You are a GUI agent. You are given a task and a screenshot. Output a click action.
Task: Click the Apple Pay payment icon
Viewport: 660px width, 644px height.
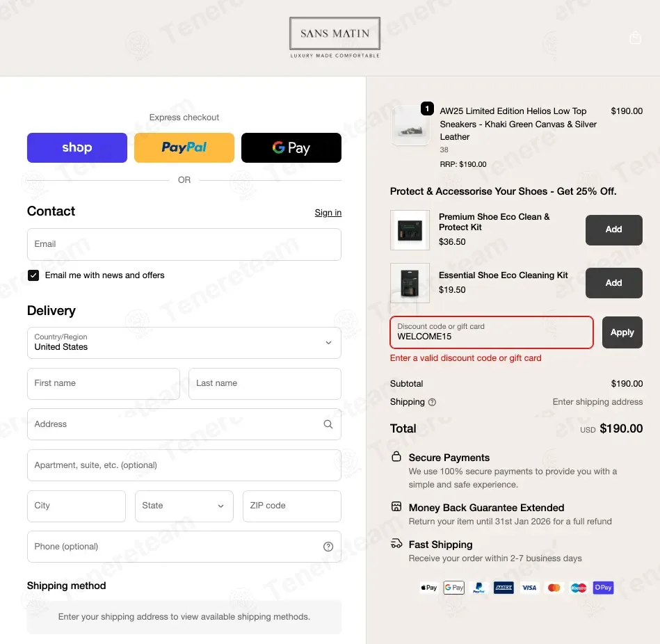click(428, 588)
